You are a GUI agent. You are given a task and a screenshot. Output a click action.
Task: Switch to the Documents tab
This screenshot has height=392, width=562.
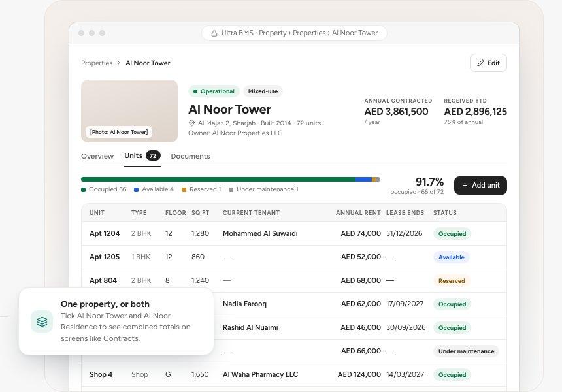point(190,156)
